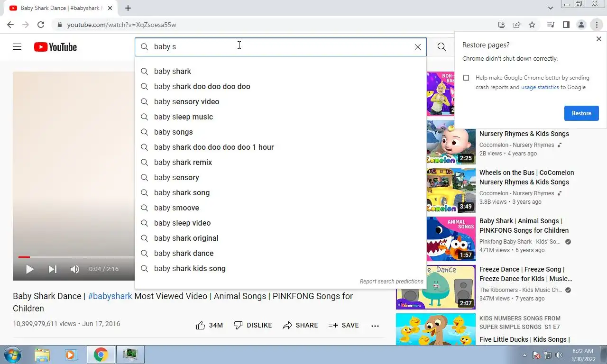Open the Freeze Dance video thumbnail
The height and width of the screenshot is (364, 607).
[x=436, y=287]
